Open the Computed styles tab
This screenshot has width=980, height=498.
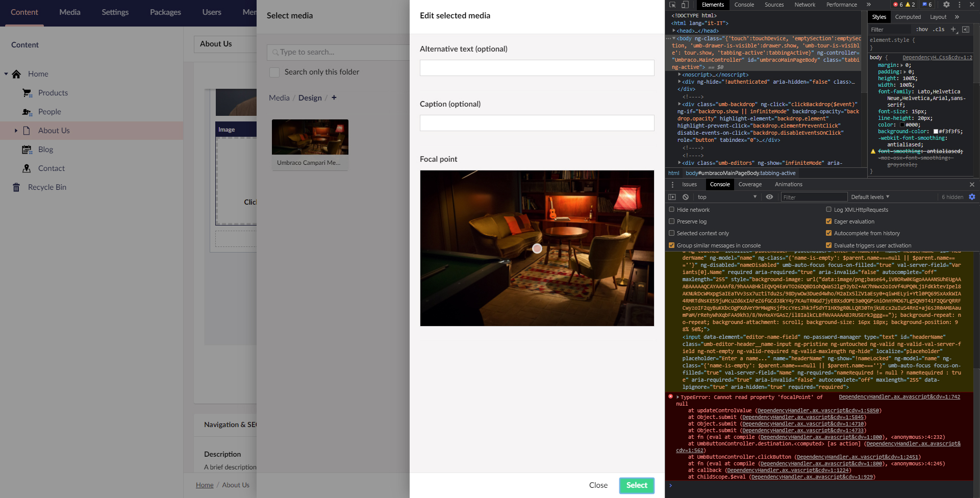(908, 17)
